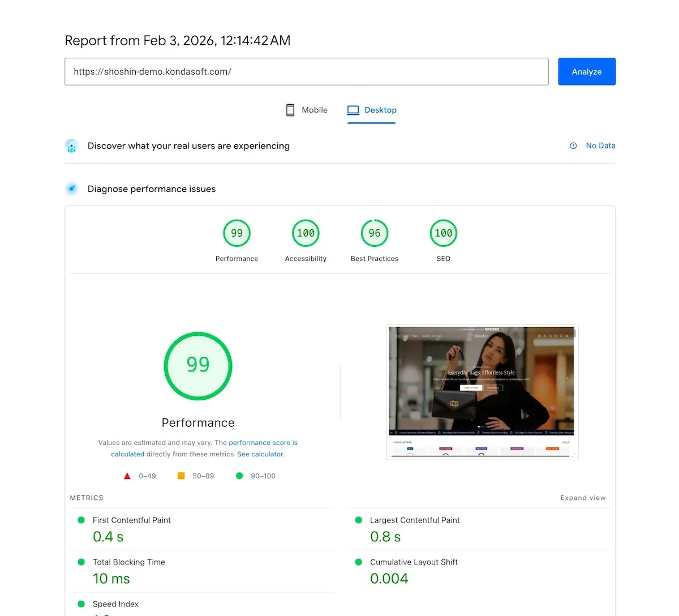Image resolution: width=679 pixels, height=616 pixels.
Task: Click the real users experience bar chart icon
Action: click(x=71, y=146)
